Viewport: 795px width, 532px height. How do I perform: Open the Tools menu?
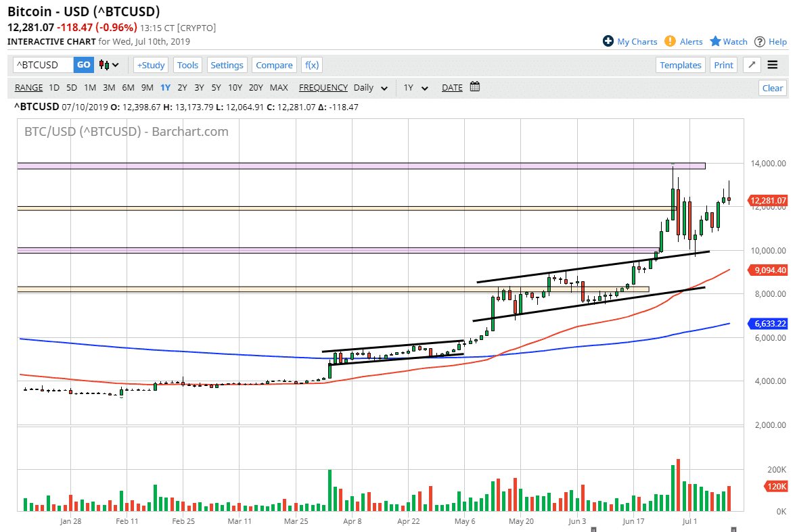click(187, 65)
